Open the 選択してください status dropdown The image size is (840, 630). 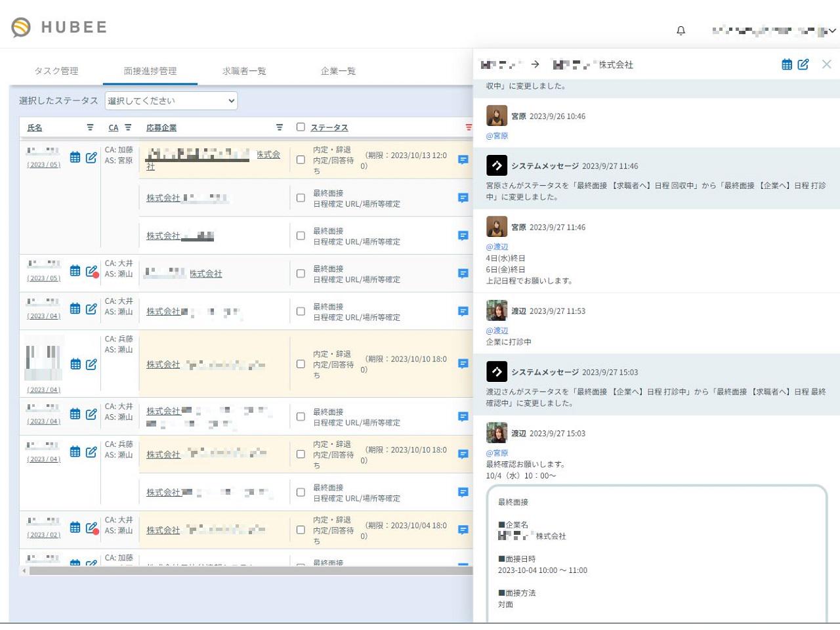point(171,100)
